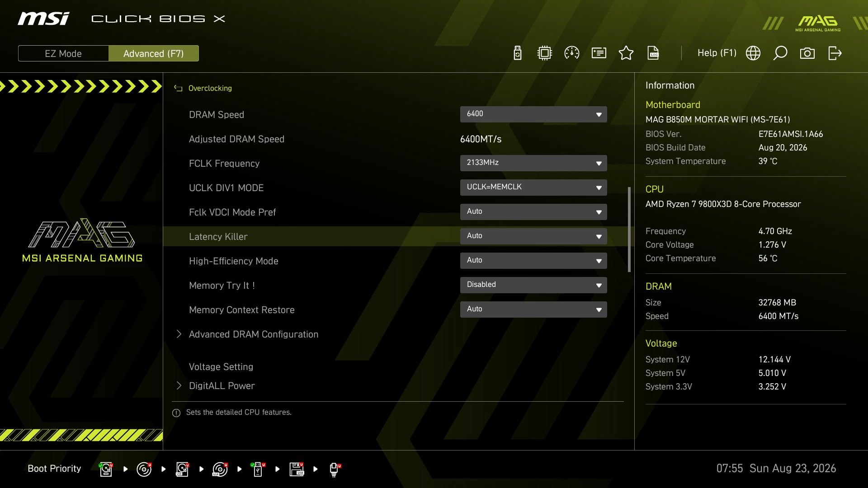Image resolution: width=868 pixels, height=488 pixels.
Task: Click the Voltage Setting section heading
Action: [221, 367]
